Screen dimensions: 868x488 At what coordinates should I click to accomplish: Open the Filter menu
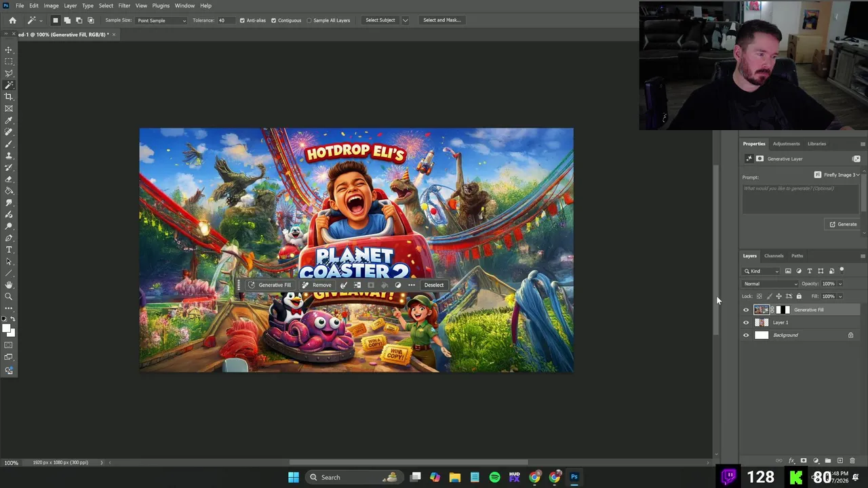[124, 5]
